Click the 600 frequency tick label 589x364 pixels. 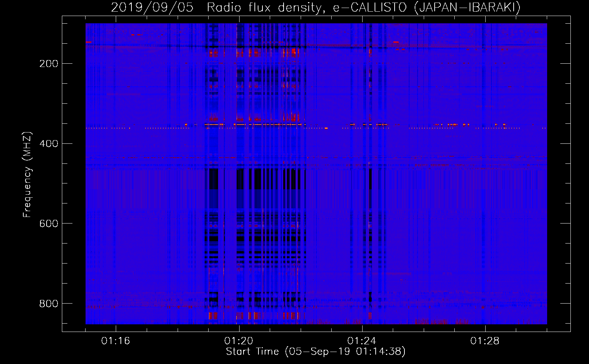[49, 223]
